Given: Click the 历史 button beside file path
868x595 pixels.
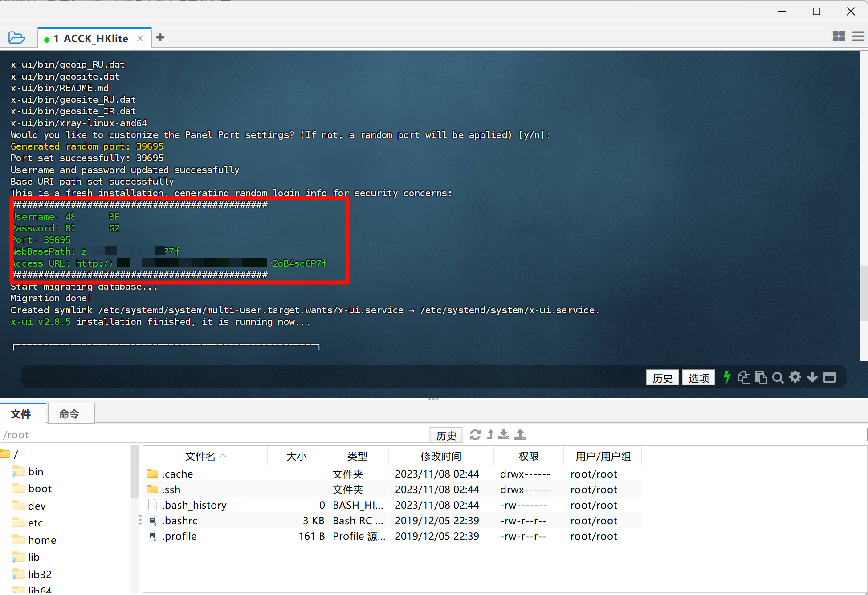Looking at the screenshot, I should click(x=446, y=435).
